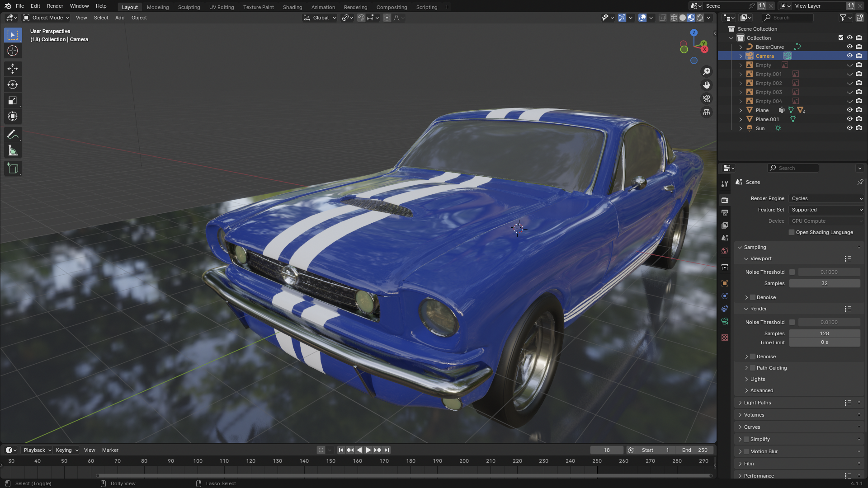868x488 pixels.
Task: Hide the Sun object in outliner
Action: tap(849, 128)
